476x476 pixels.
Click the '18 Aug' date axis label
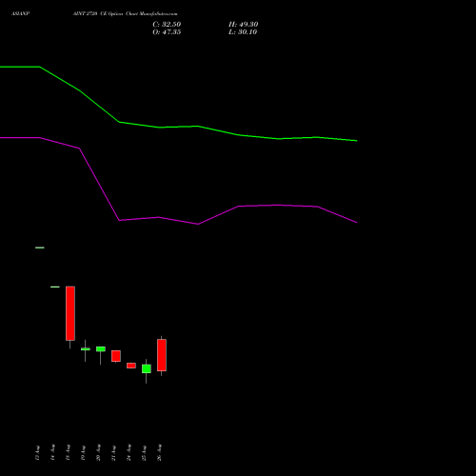68,453
